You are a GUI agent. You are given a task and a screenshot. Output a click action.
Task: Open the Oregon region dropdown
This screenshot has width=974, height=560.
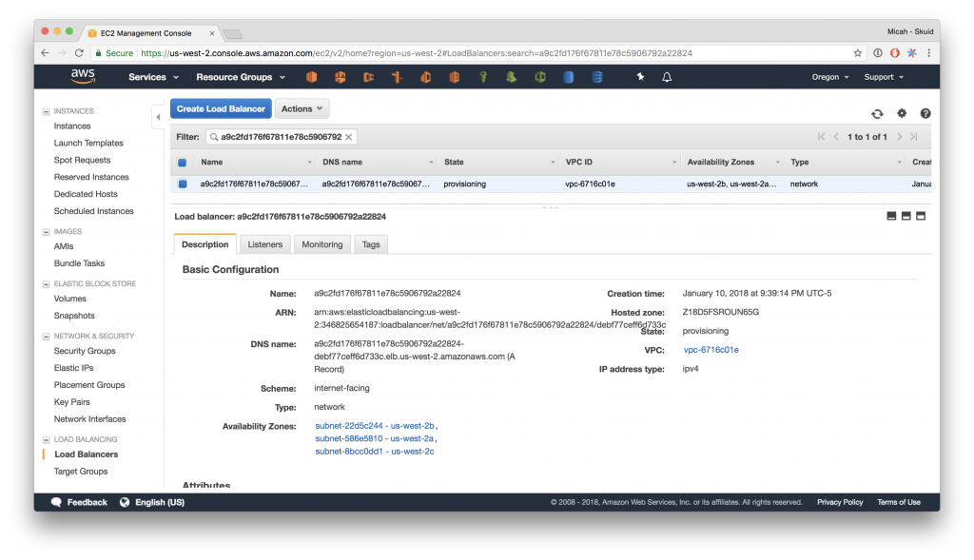click(x=829, y=77)
